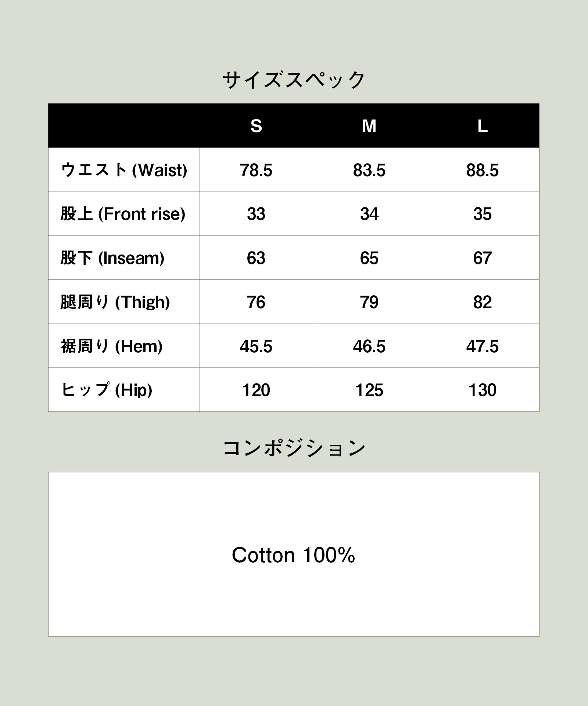Viewport: 588px width, 706px height.
Task: Select the 股上 (Front rise) row label
Action: coord(123,214)
